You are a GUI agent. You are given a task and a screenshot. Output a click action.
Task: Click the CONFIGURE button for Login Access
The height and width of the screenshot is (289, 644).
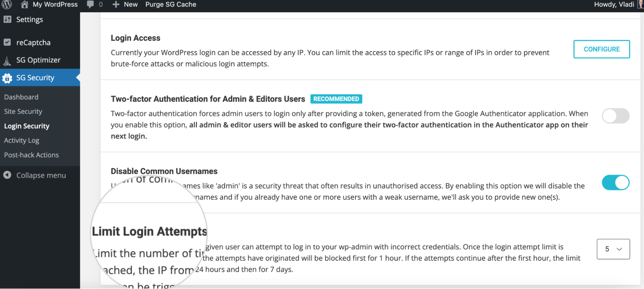(x=601, y=49)
